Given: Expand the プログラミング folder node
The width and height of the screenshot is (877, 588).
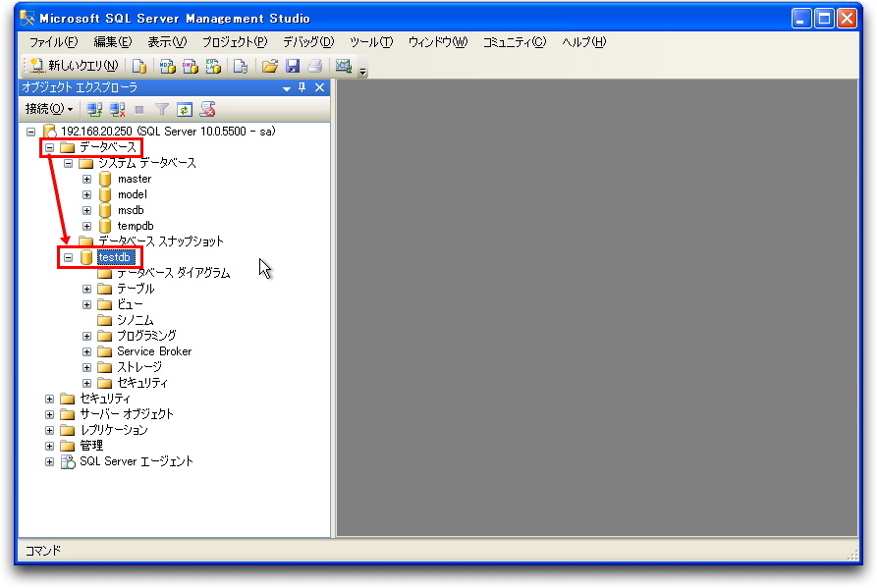Looking at the screenshot, I should [86, 336].
